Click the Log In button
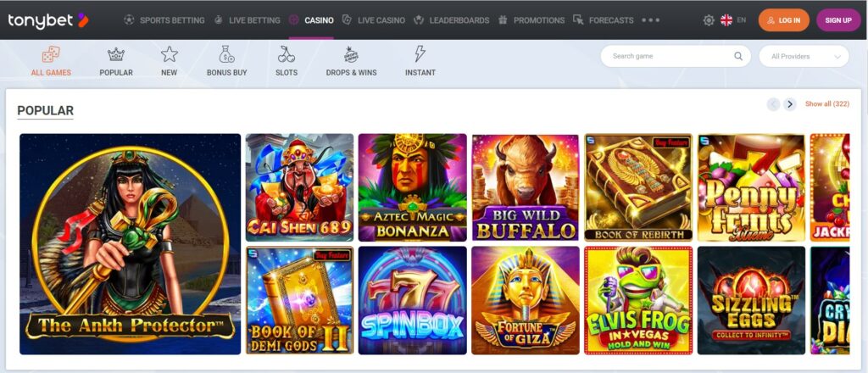This screenshot has width=868, height=373. coord(784,20)
